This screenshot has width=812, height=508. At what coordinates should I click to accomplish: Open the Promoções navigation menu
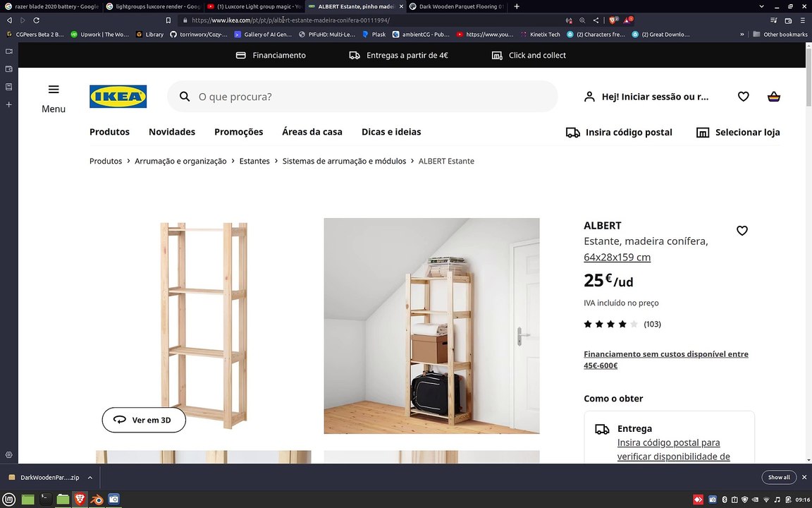[239, 132]
